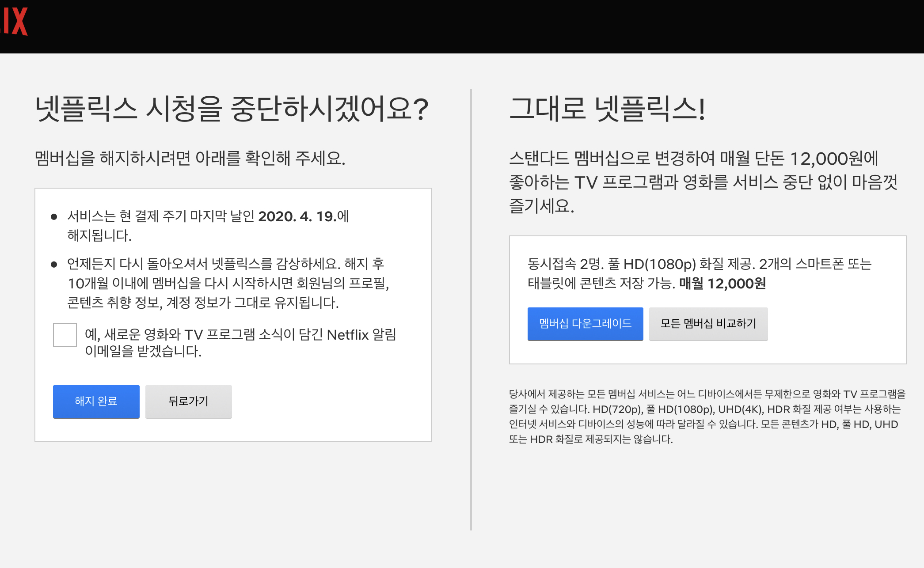This screenshot has width=924, height=568.
Task: Click the Netflix logo in the header
Action: pos(13,21)
